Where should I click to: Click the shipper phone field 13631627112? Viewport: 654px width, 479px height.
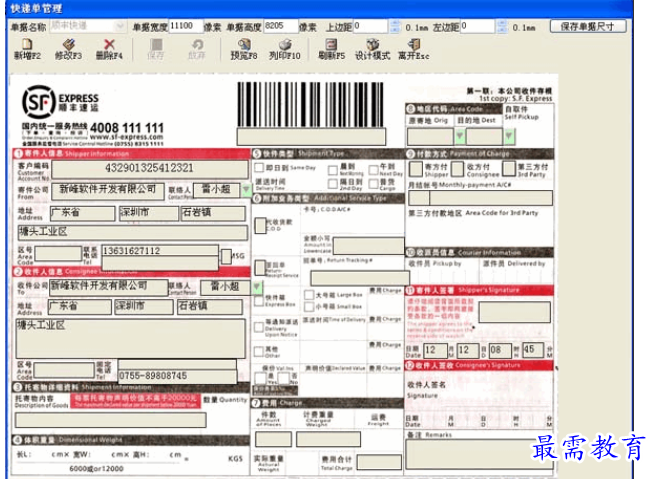(160, 250)
